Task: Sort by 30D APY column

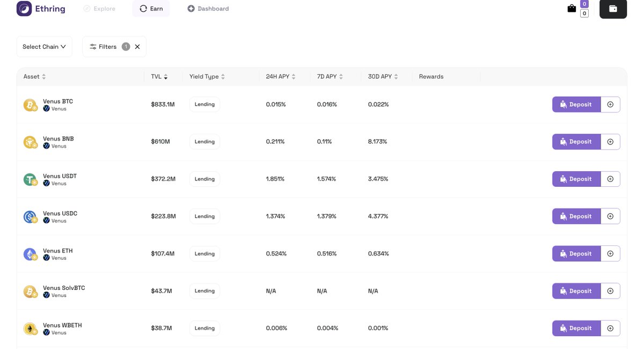Action: pyautogui.click(x=383, y=77)
